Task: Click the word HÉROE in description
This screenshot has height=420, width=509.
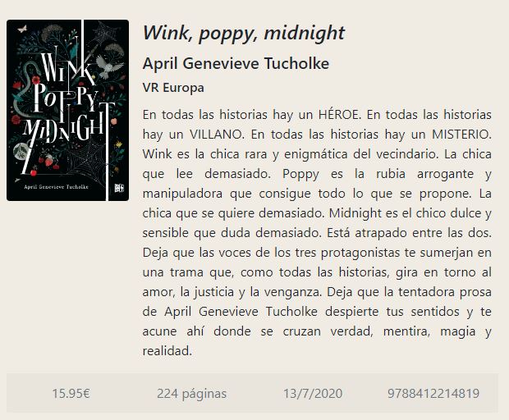Action: click(x=340, y=115)
